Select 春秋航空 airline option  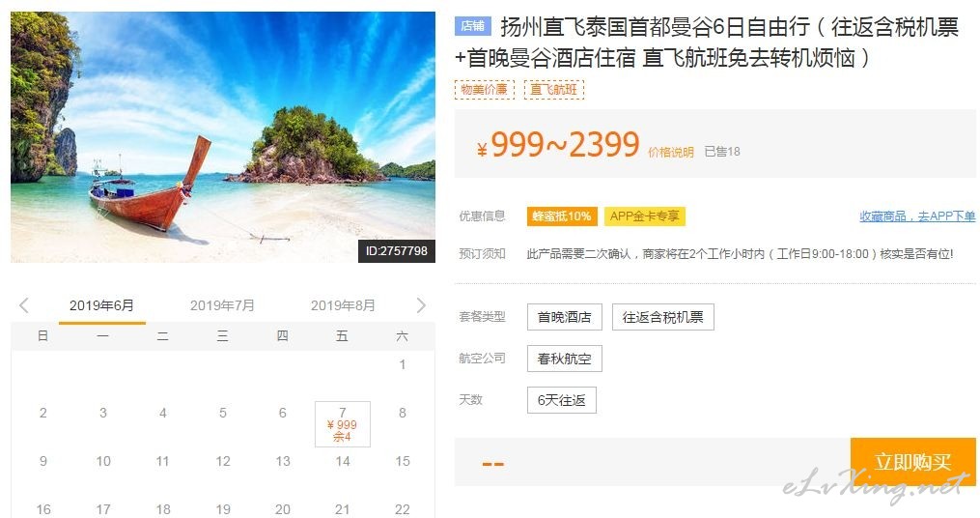pos(565,359)
